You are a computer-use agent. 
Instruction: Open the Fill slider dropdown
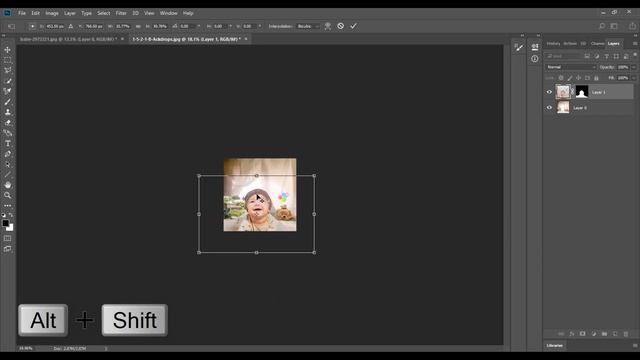pos(634,78)
